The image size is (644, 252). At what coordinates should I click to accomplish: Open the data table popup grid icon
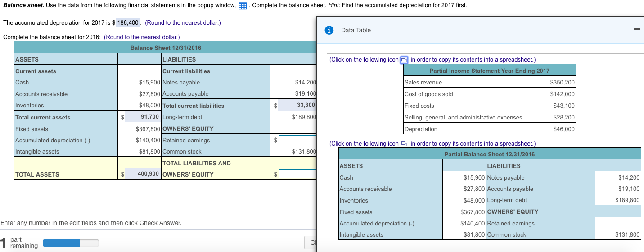tap(243, 6)
